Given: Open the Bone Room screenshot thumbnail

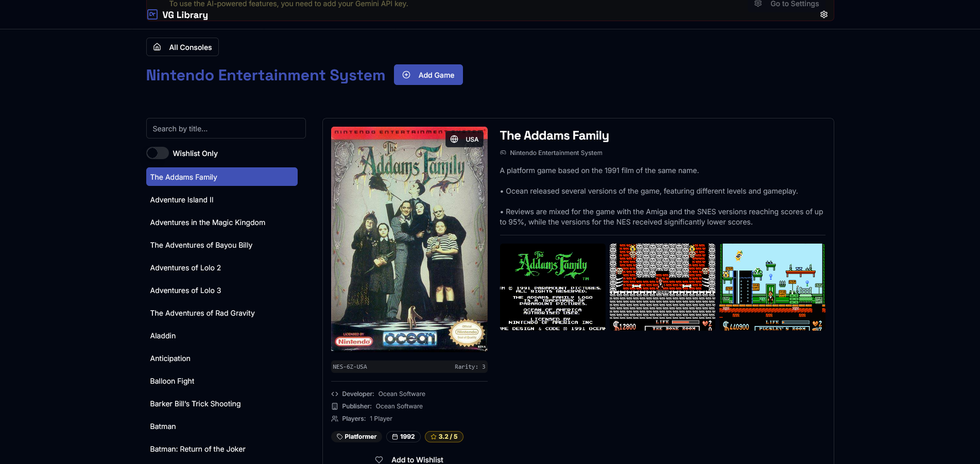Looking at the screenshot, I should click(662, 287).
